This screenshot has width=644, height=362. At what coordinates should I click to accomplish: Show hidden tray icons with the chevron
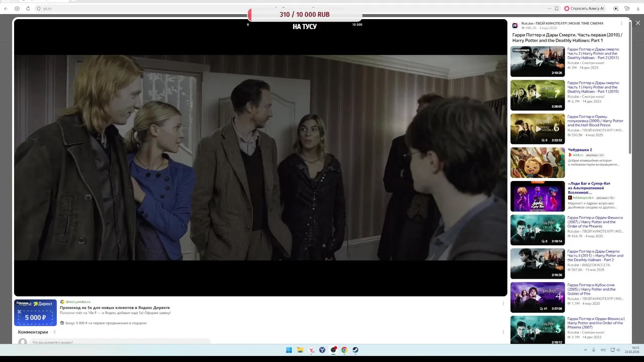pos(585,350)
